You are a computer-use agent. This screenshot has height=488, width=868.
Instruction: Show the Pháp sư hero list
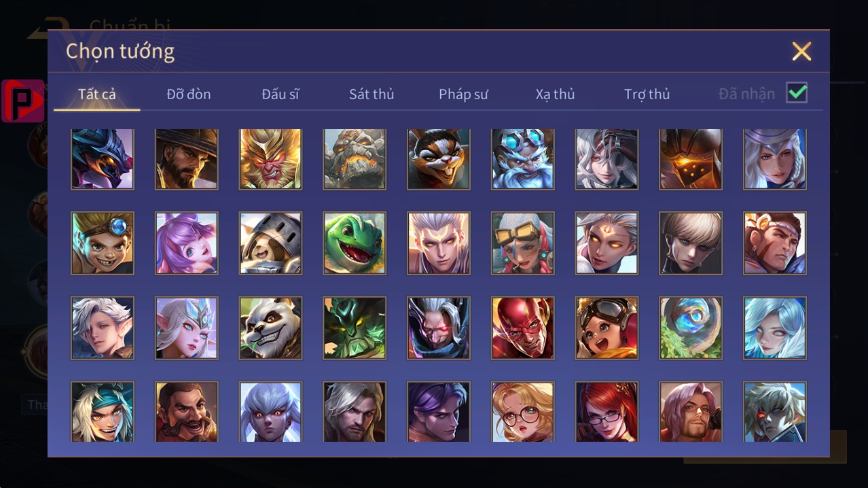tap(463, 94)
